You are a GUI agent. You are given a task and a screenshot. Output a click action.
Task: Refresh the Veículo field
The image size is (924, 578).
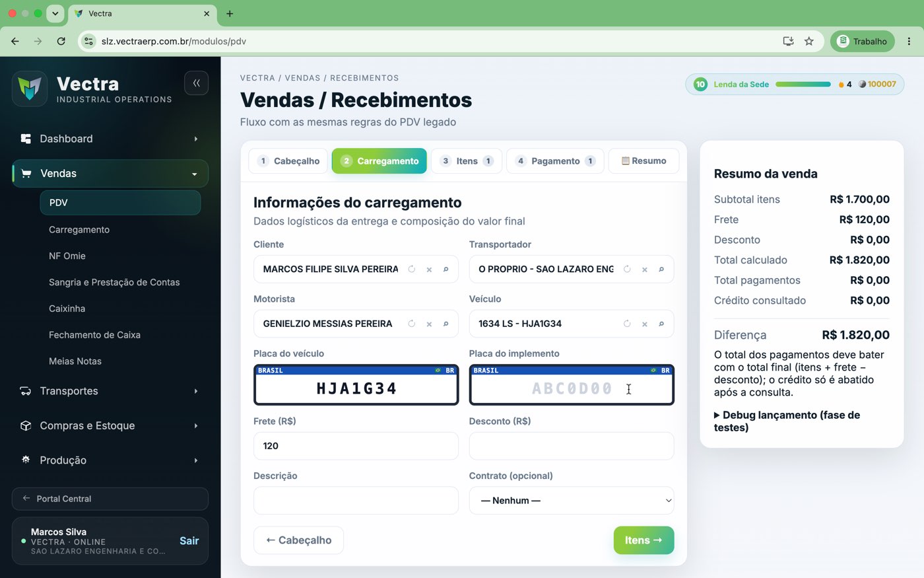click(x=627, y=324)
